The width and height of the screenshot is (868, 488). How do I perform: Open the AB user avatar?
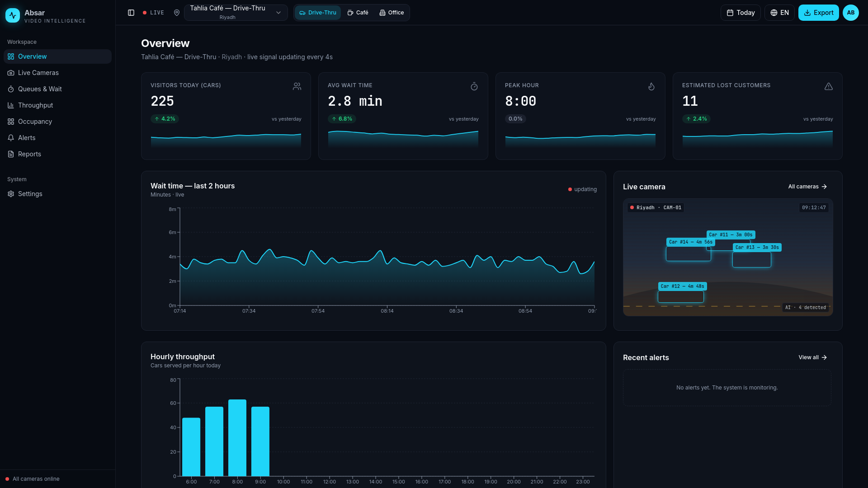tap(851, 13)
